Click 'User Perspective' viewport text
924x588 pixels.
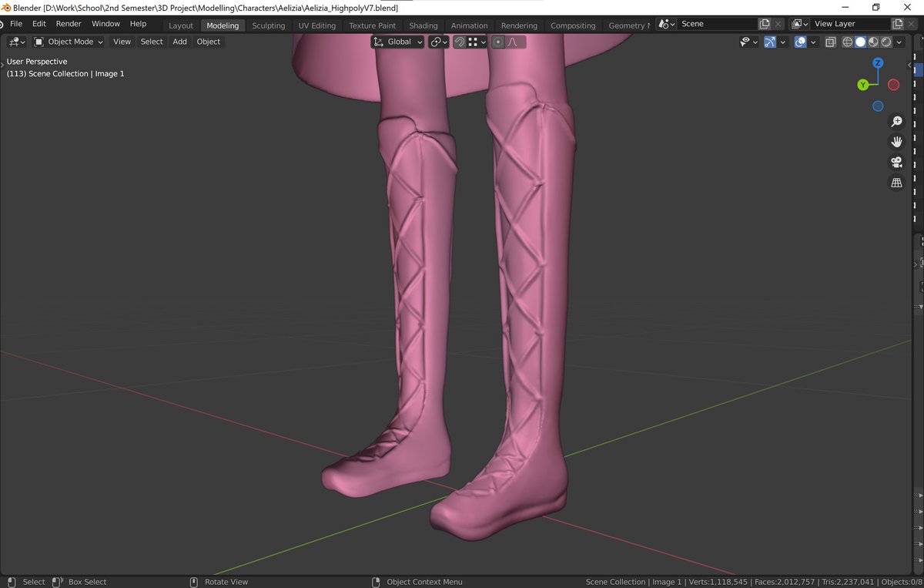point(37,62)
